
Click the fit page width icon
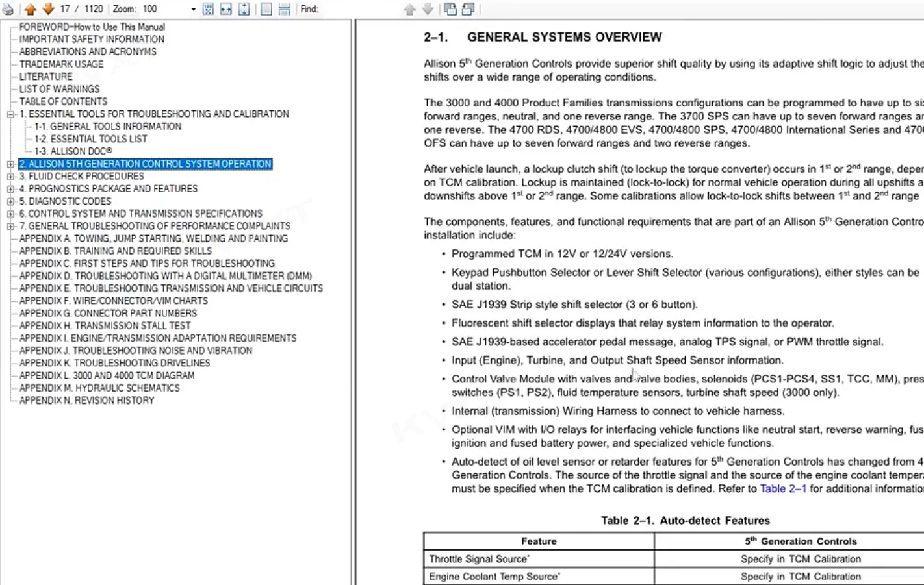pyautogui.click(x=225, y=9)
